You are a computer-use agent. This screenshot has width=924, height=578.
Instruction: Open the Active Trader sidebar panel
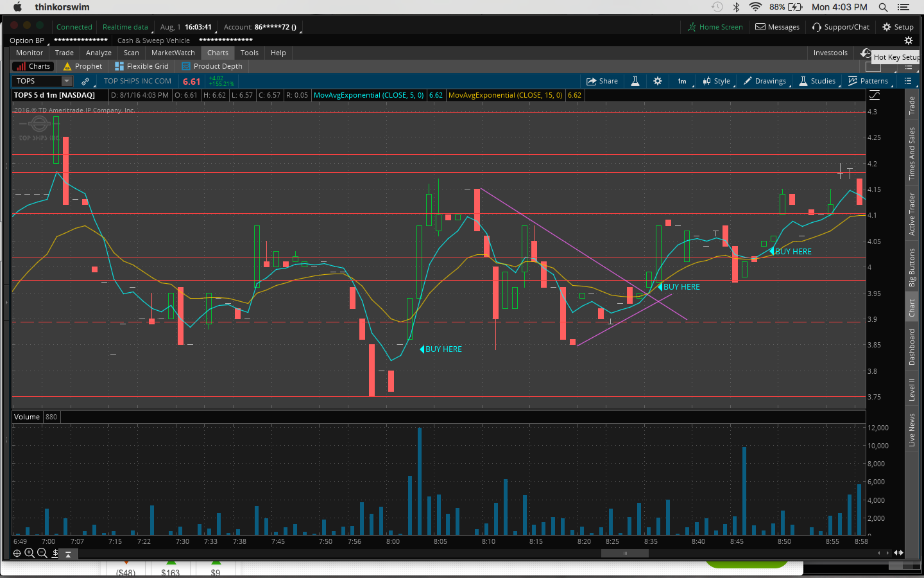click(912, 214)
